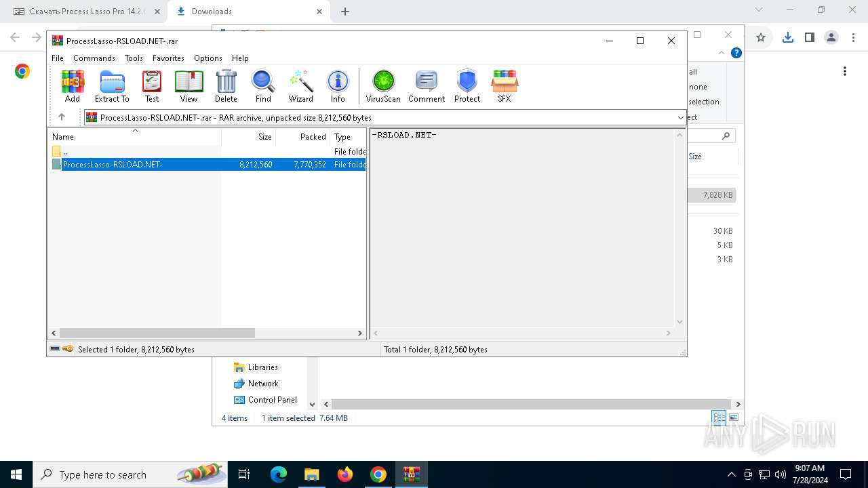
Task: Sort by the Type column header
Action: click(x=349, y=137)
